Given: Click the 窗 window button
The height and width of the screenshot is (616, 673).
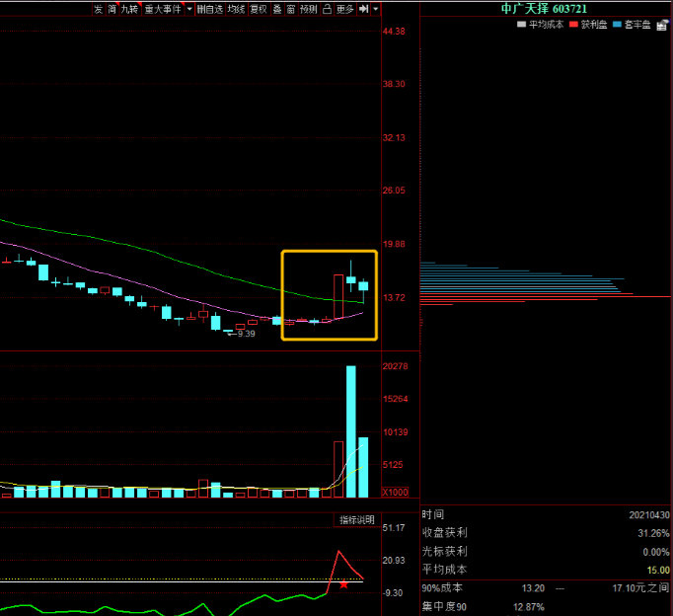Looking at the screenshot, I should [x=290, y=9].
